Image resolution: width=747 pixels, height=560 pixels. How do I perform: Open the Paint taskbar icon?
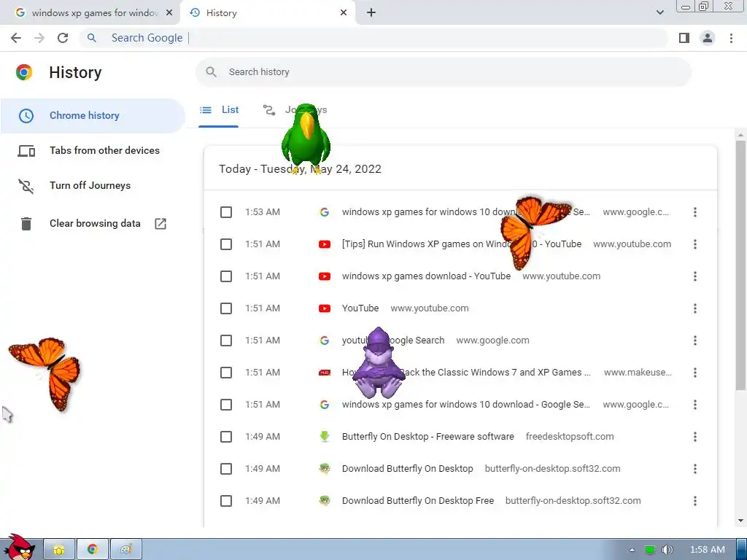(x=125, y=550)
